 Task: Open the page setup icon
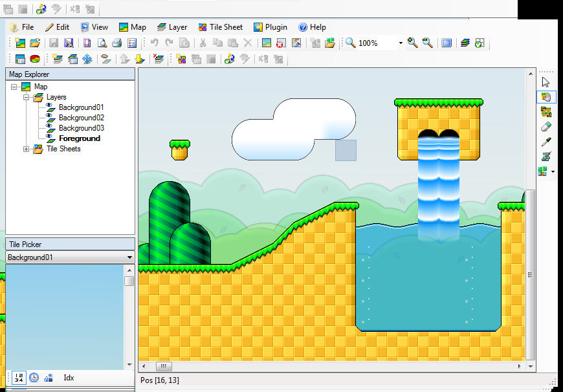pyautogui.click(x=87, y=43)
